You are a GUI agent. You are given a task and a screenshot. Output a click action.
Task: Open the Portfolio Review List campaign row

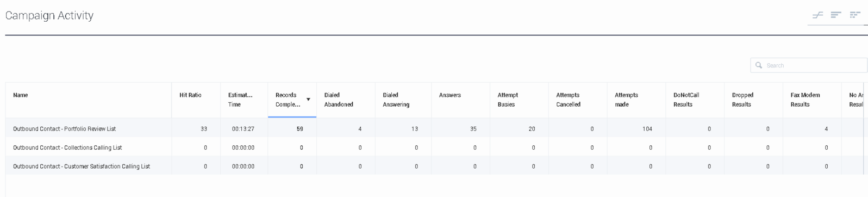point(434,129)
